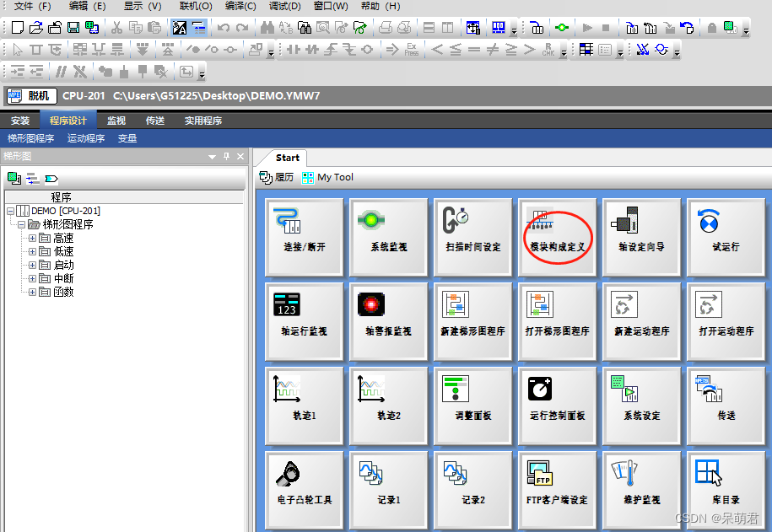The image size is (772, 532).
Task: Launch the 电子凸轮工具 electronic cam tool
Action: click(304, 490)
